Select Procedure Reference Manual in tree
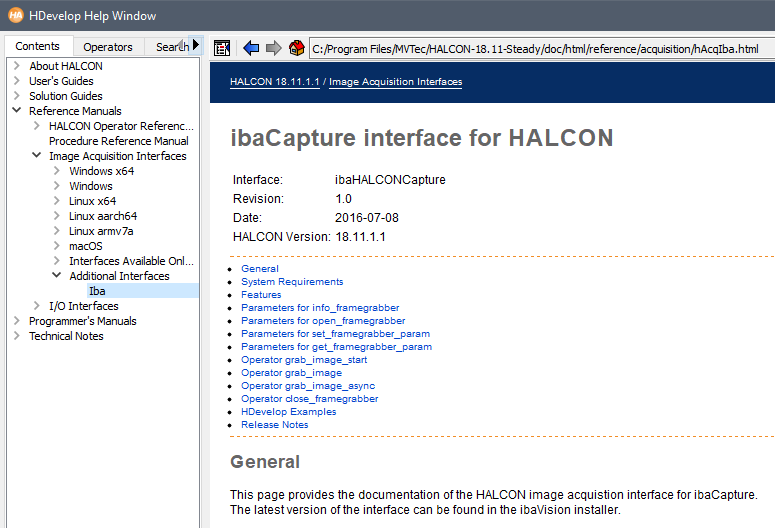This screenshot has height=528, width=775. [119, 141]
